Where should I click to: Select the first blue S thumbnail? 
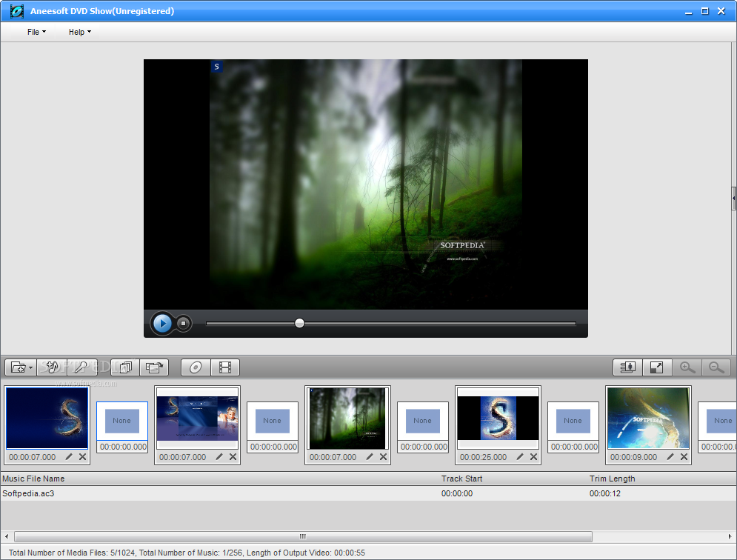(47, 418)
